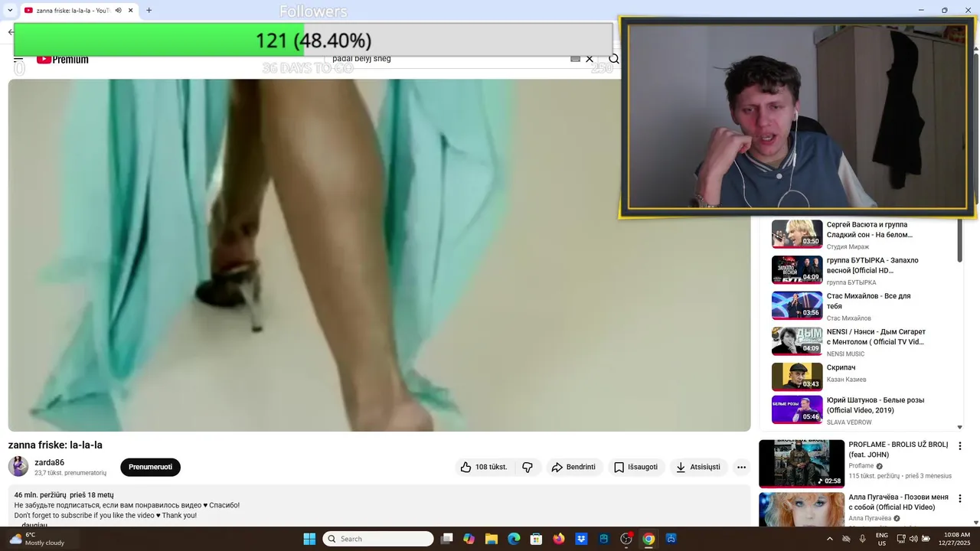Open Windows Start menu

pyautogui.click(x=309, y=539)
